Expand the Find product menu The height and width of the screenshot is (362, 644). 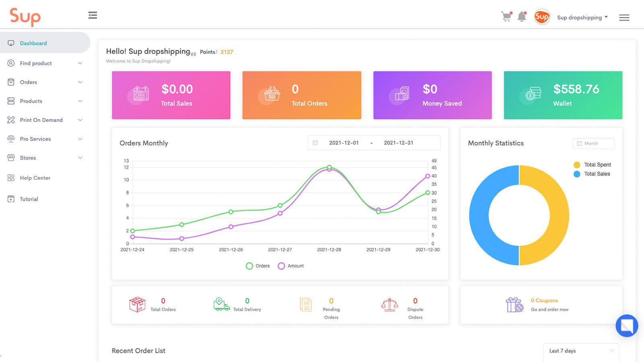coord(36,63)
